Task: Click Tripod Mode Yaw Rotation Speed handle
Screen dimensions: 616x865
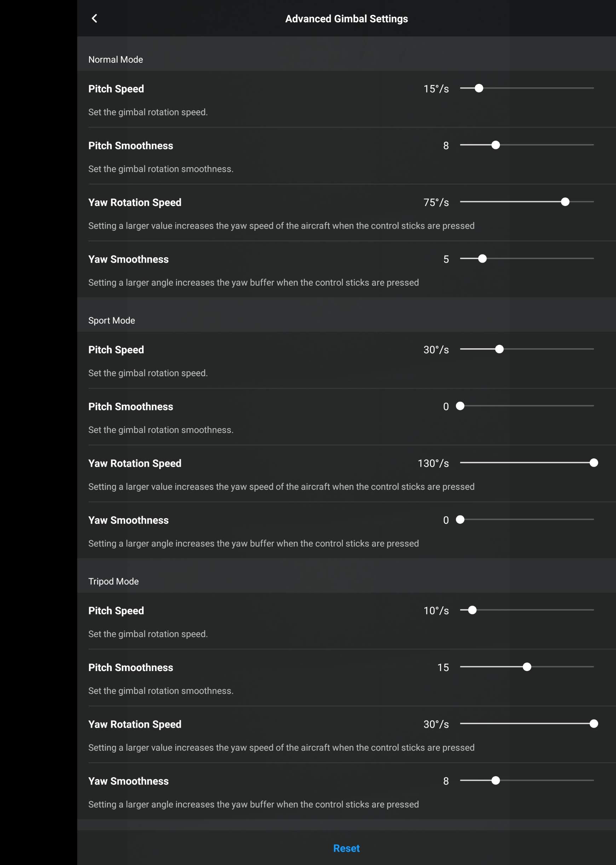Action: pyautogui.click(x=594, y=724)
